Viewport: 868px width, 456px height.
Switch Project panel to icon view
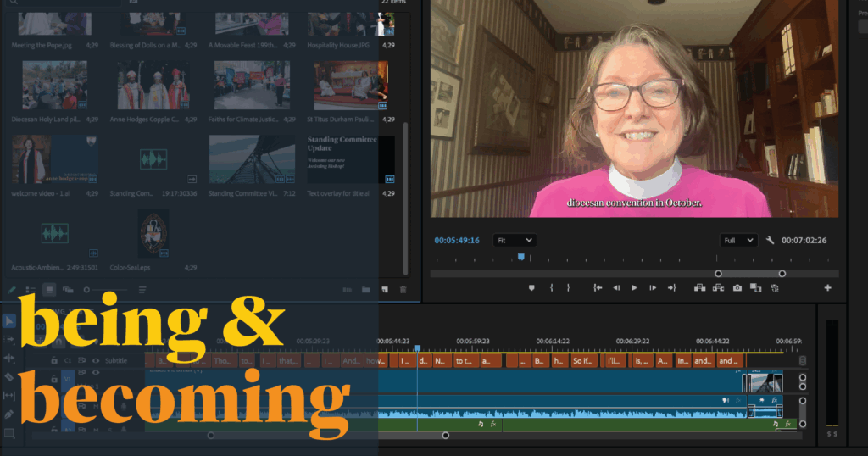[x=49, y=290]
